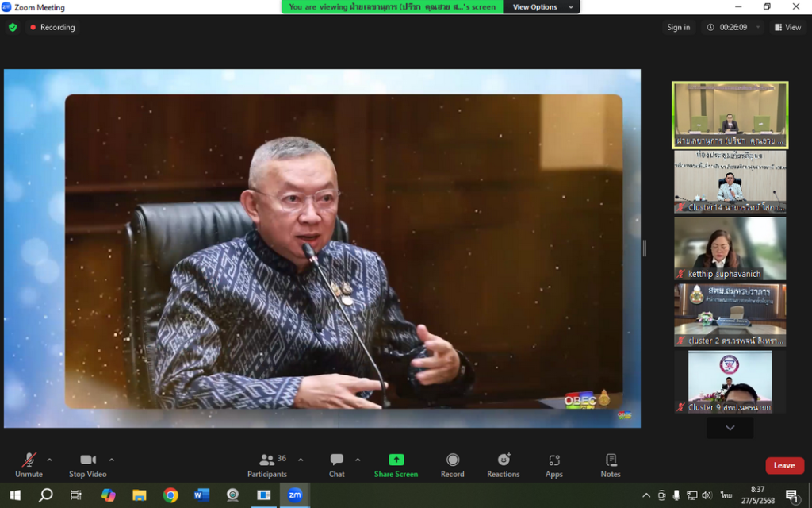Select the Cluster 9 participant thumbnail
This screenshot has width=812, height=508.
pyautogui.click(x=730, y=382)
